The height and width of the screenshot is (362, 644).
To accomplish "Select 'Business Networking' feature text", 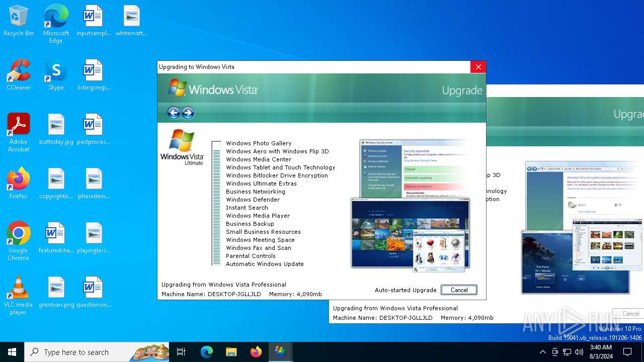I will 256,192.
